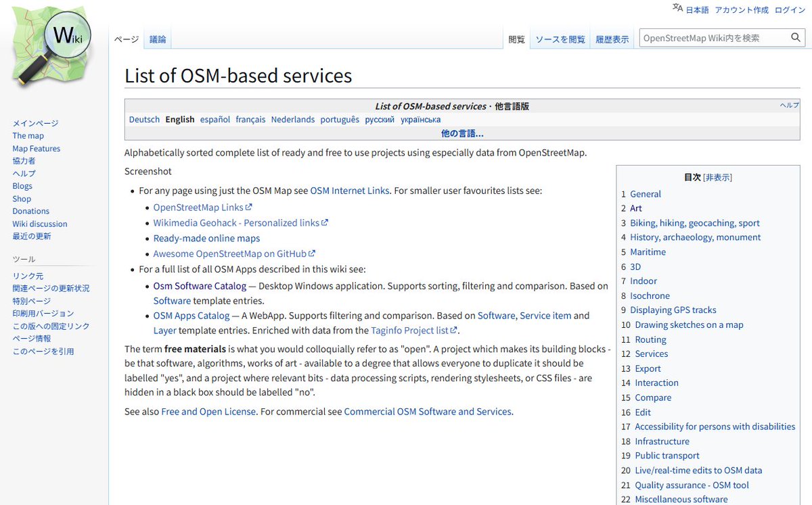Viewport: 812px width, 505px height.
Task: Open Donations sidebar link
Action: pyautogui.click(x=30, y=211)
